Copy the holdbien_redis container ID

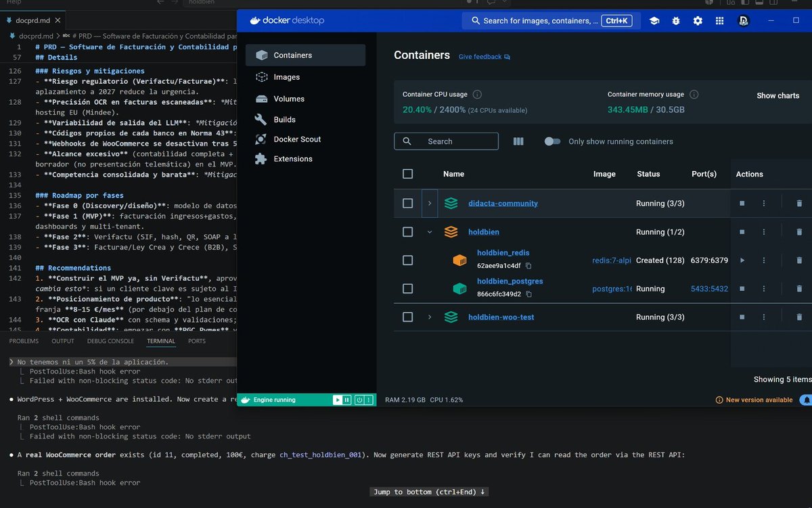(x=528, y=266)
